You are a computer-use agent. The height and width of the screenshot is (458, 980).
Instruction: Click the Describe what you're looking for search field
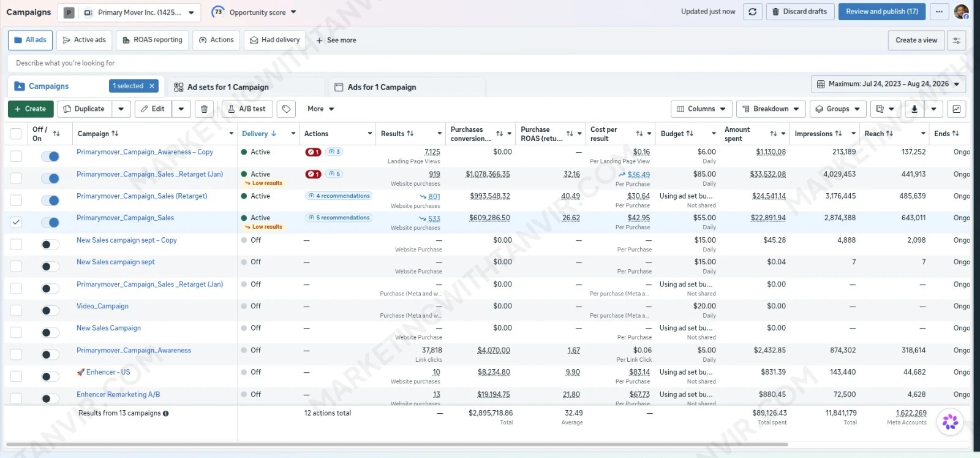486,63
